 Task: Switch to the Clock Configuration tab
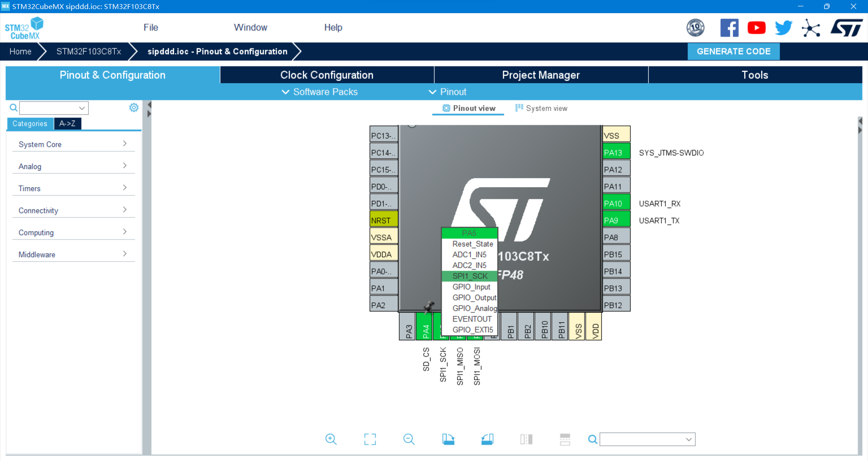pos(326,75)
